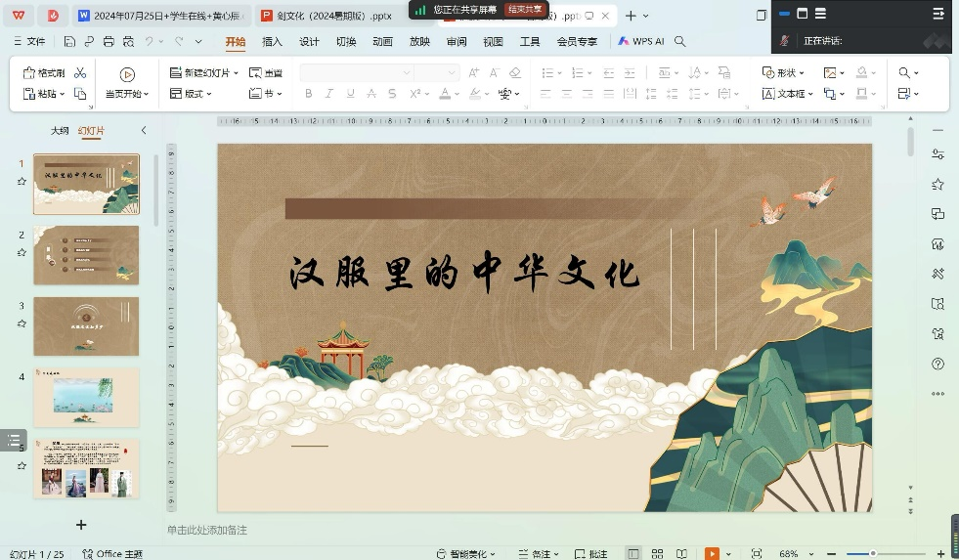Click the End Sharing (结束共享) button
Viewport: 959px width, 560px height.
pyautogui.click(x=524, y=9)
